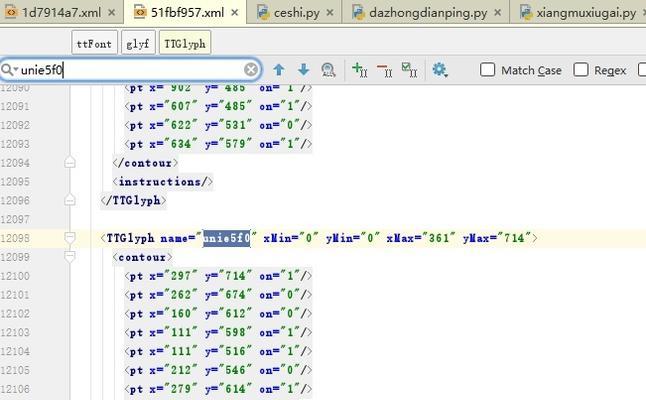Screen dimensions: 646x400
Task: Collapse TTGlyph fold at line 12098
Action: [70, 238]
